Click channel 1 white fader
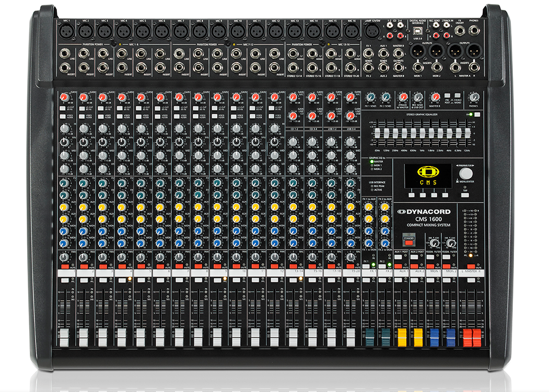This screenshot has width=549, height=392. [x=64, y=337]
